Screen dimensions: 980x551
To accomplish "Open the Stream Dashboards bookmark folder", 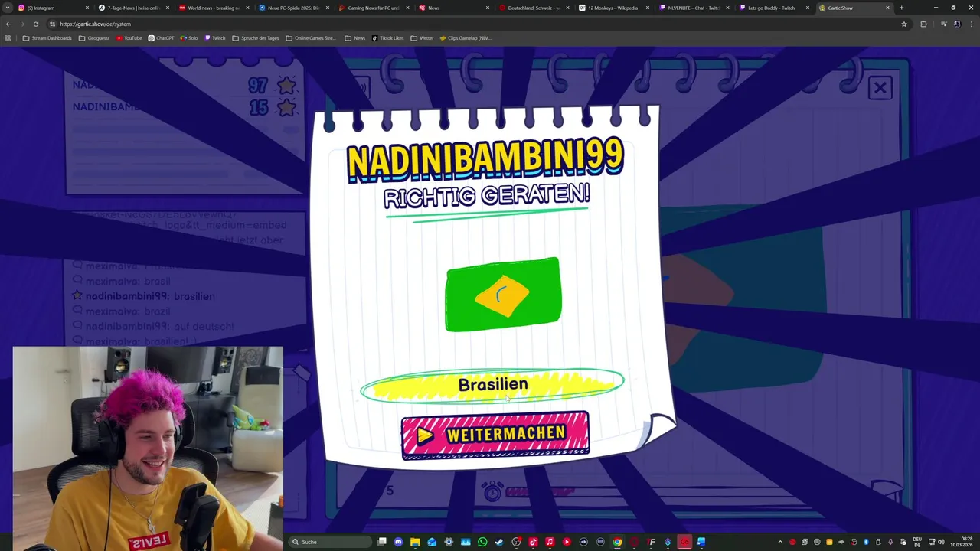I will click(x=47, y=37).
